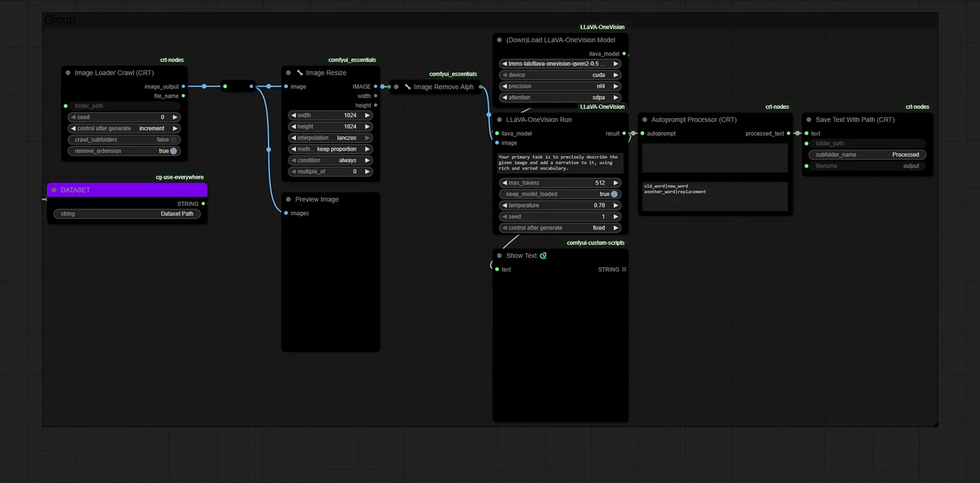Click the file_name output port
This screenshot has width=980, height=483.
[x=183, y=96]
